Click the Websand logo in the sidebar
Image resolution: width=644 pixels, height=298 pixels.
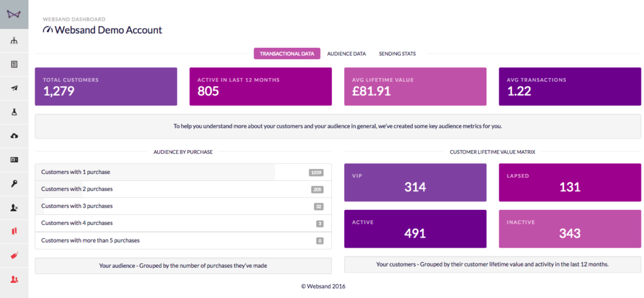[x=14, y=14]
